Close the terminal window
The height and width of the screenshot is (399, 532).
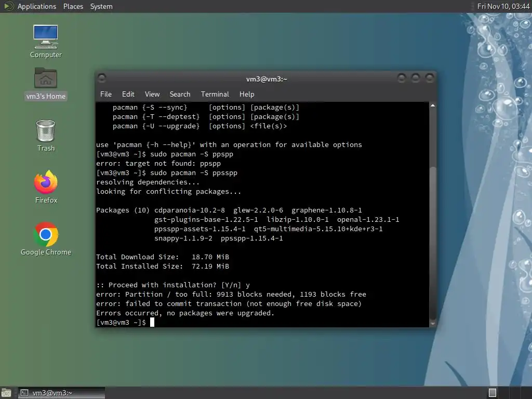click(430, 78)
